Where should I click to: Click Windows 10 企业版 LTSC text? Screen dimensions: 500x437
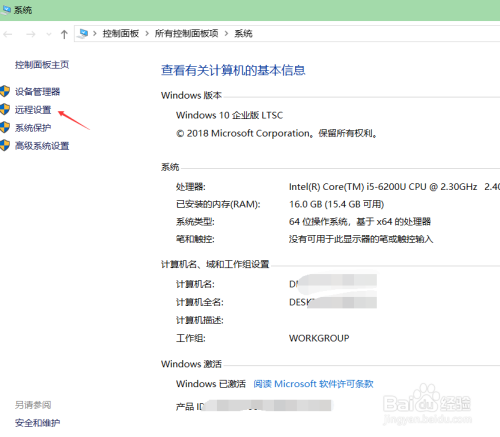coord(229,115)
